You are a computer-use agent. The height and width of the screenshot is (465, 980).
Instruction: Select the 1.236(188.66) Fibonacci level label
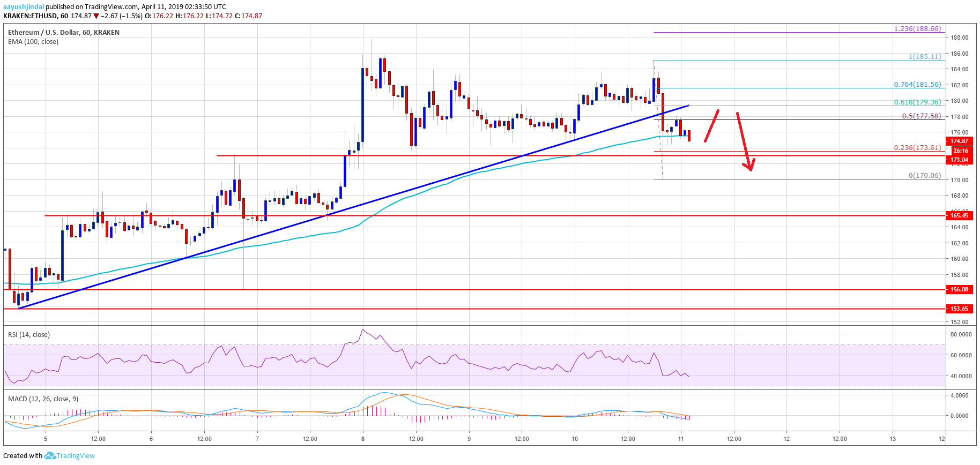pyautogui.click(x=917, y=28)
